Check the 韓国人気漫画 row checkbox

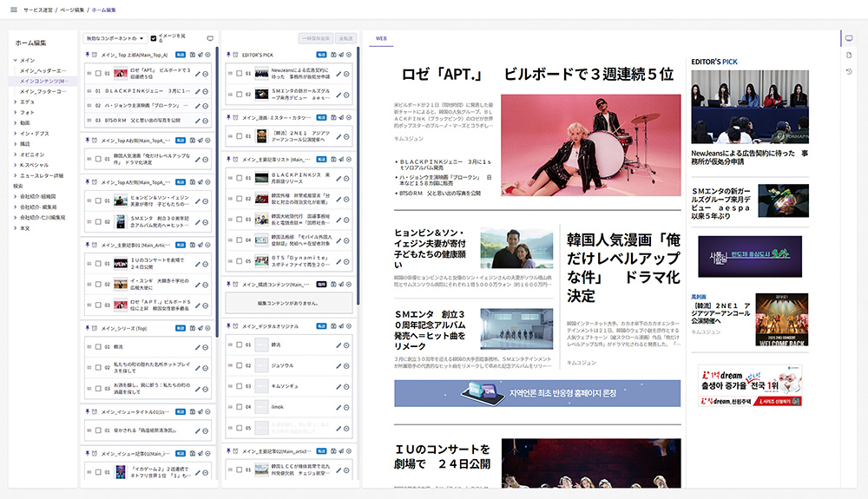coord(99,159)
